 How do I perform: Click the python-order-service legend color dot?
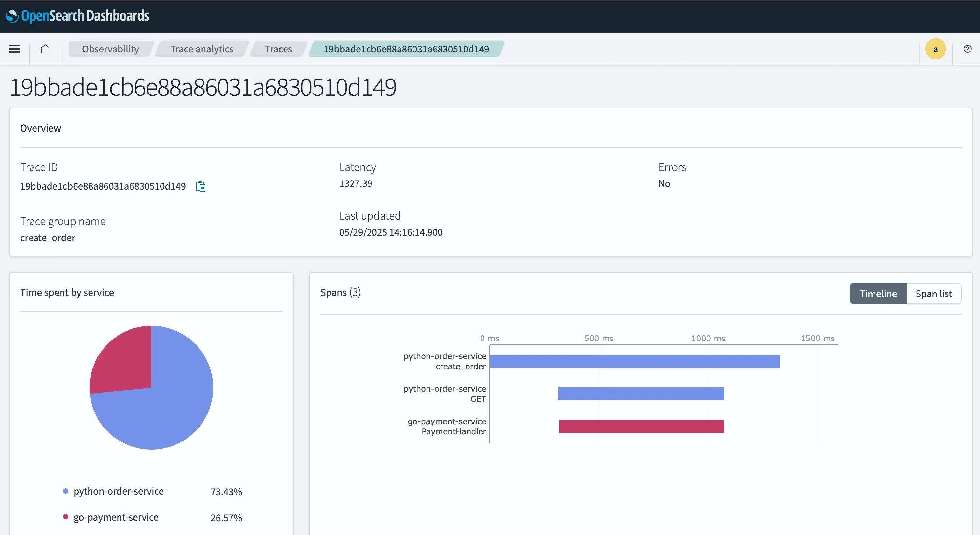[x=66, y=491]
